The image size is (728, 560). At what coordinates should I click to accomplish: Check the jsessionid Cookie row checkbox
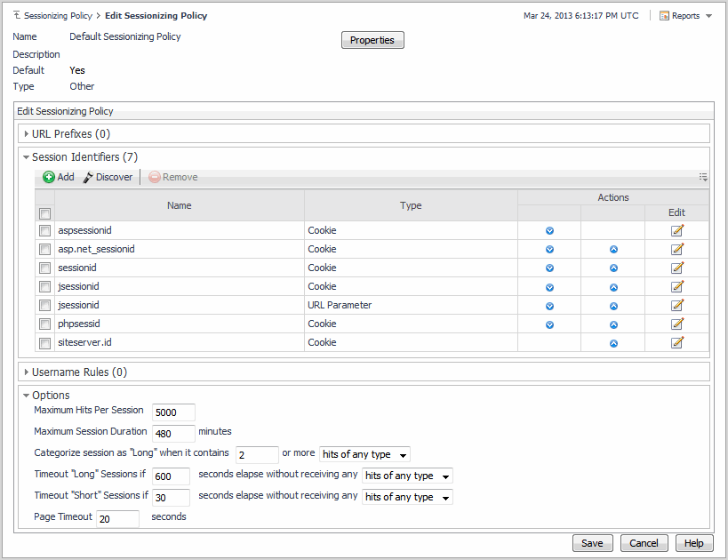click(x=45, y=286)
